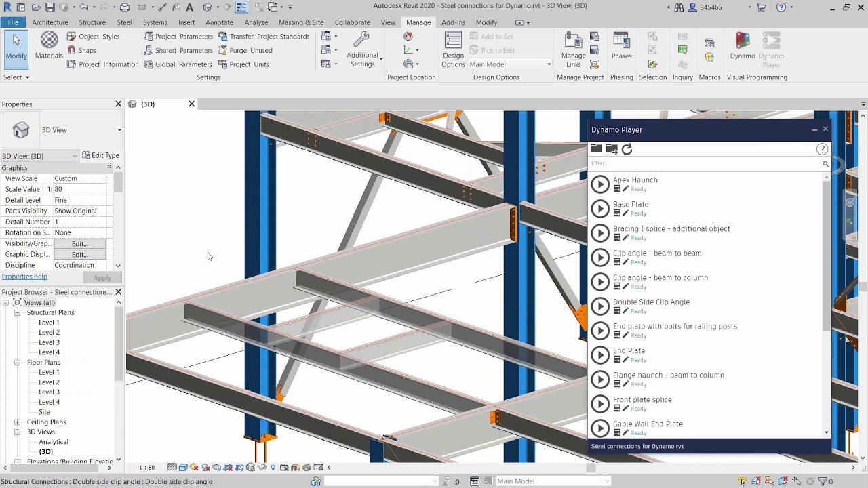The image size is (868, 488).
Task: Click the Materials icon in the ribbon
Action: coord(49,45)
